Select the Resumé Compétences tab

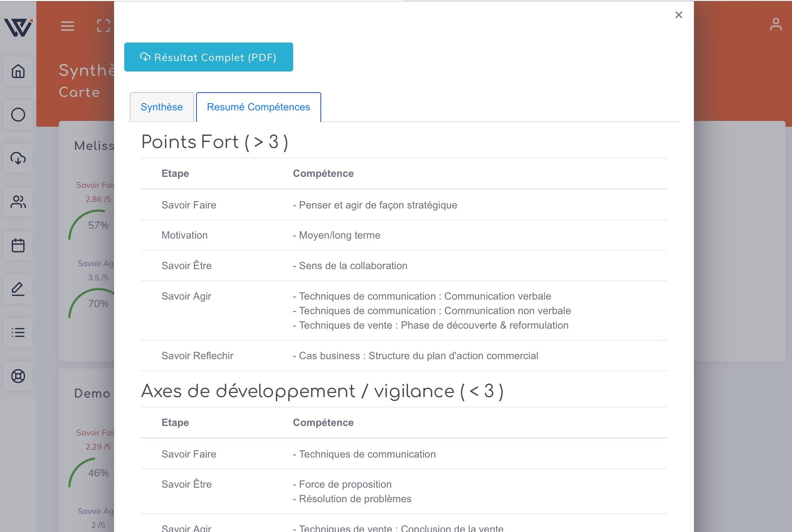coord(259,107)
